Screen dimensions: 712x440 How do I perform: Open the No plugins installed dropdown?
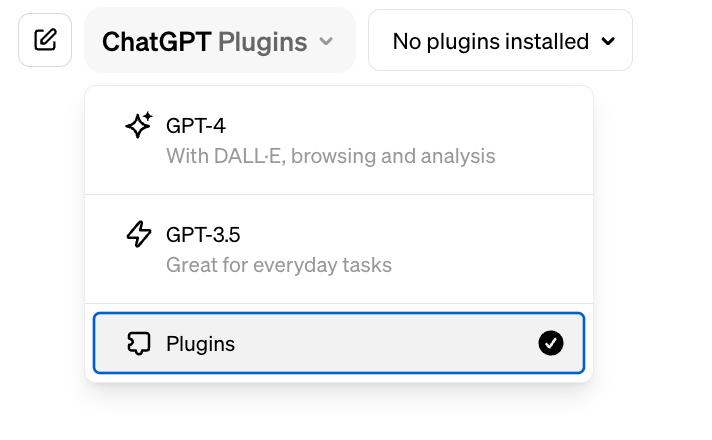pos(500,41)
